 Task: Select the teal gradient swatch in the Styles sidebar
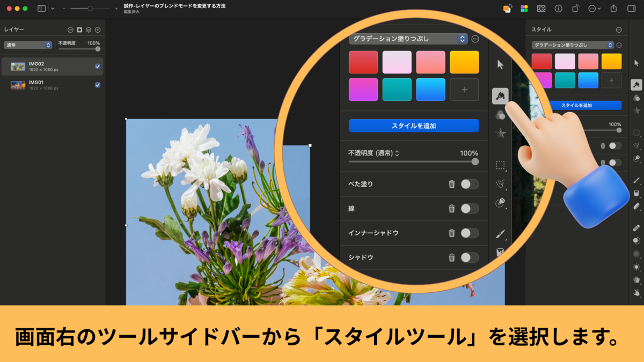pos(565,80)
